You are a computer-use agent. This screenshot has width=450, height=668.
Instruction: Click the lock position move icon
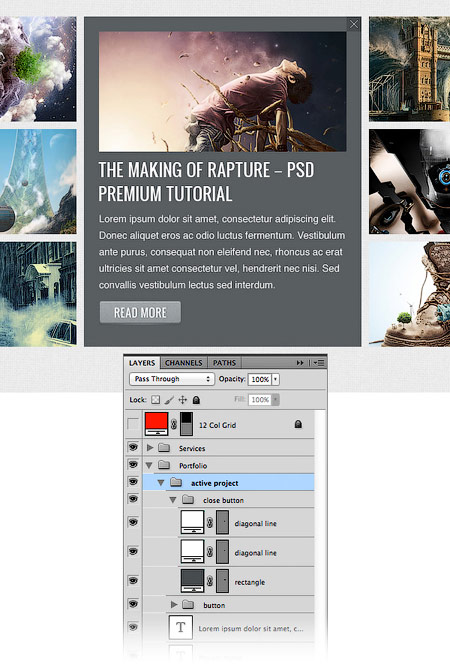(x=182, y=400)
